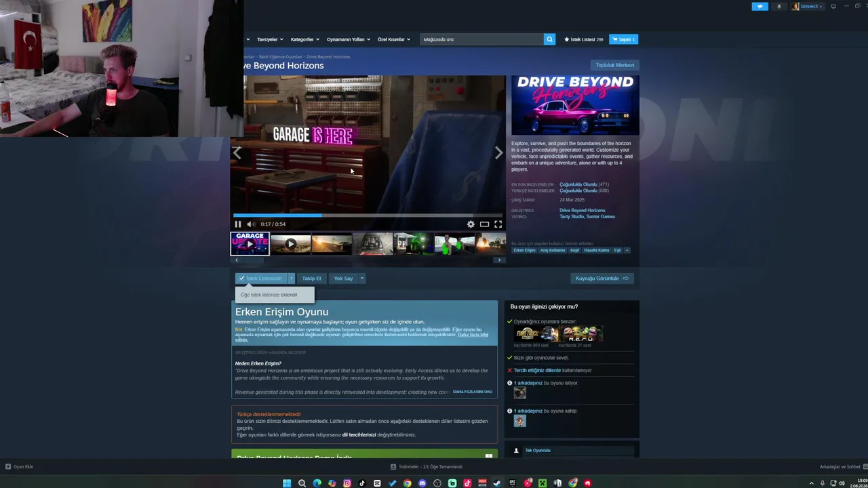Screen dimensions: 868x488
Task: Mute the trailer volume speaker icon
Action: point(251,224)
